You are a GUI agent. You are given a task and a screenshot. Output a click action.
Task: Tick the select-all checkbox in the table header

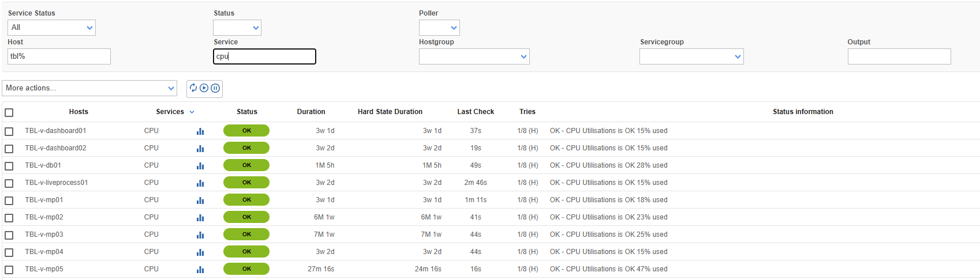[x=9, y=113]
